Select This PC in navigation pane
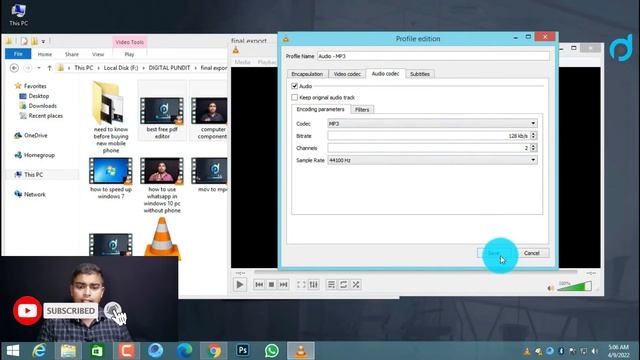Viewport: 640px width, 360px height. (33, 175)
